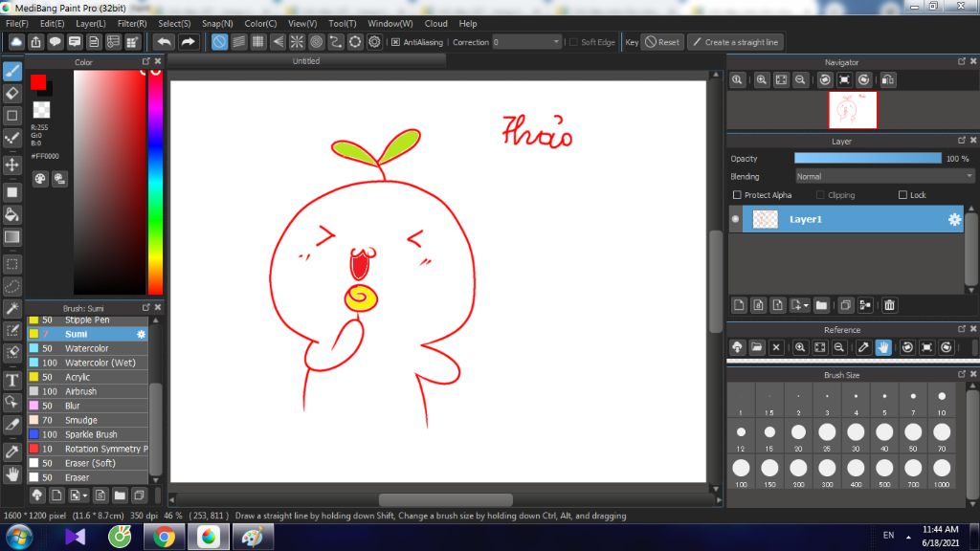The image size is (980, 551).
Task: Undock the Brush Size panel
Action: pyautogui.click(x=961, y=374)
